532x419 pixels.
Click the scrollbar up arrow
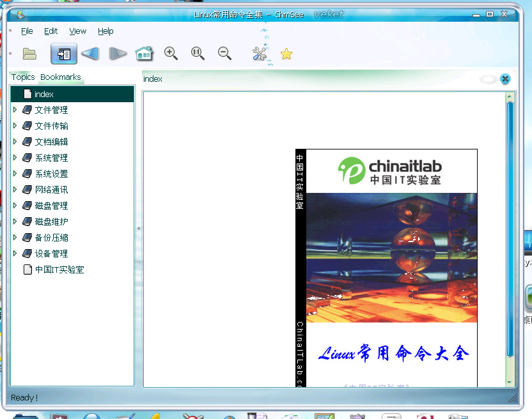coord(510,97)
